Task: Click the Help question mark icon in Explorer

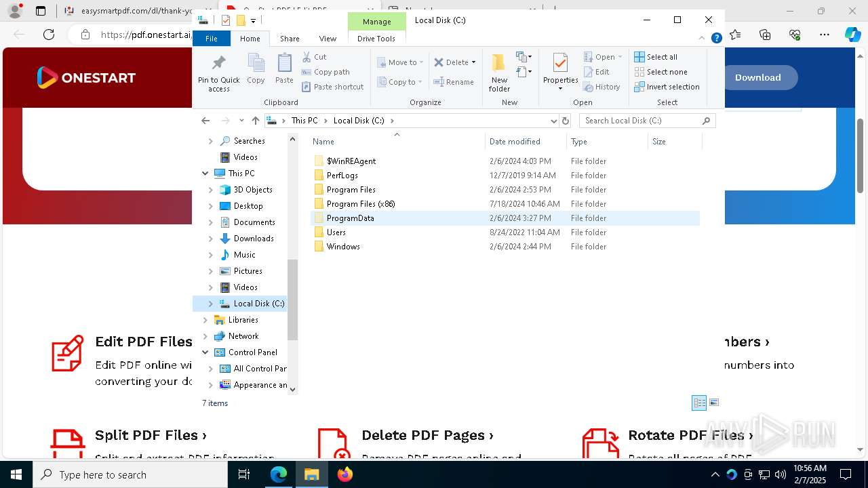Action: click(x=716, y=39)
